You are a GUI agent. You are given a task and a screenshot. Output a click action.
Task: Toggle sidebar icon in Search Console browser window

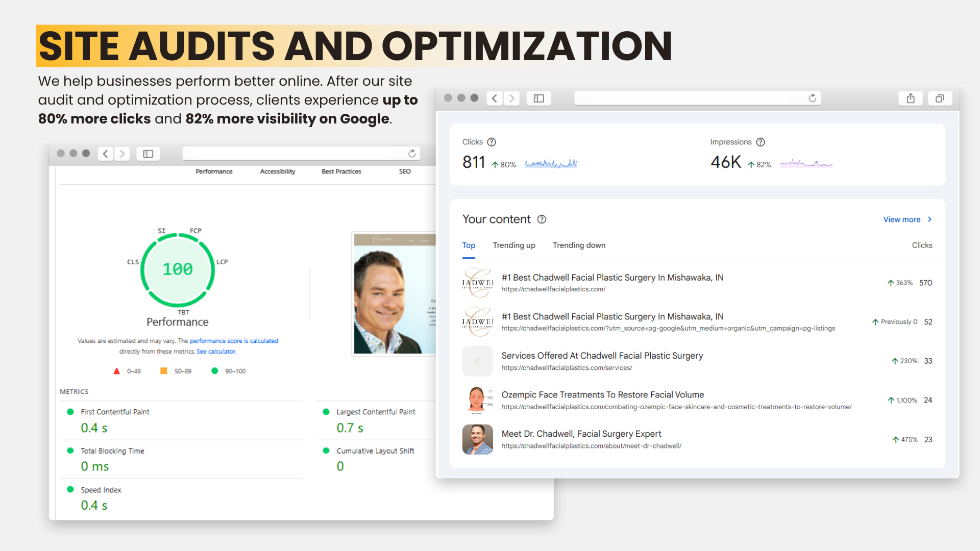[x=538, y=98]
